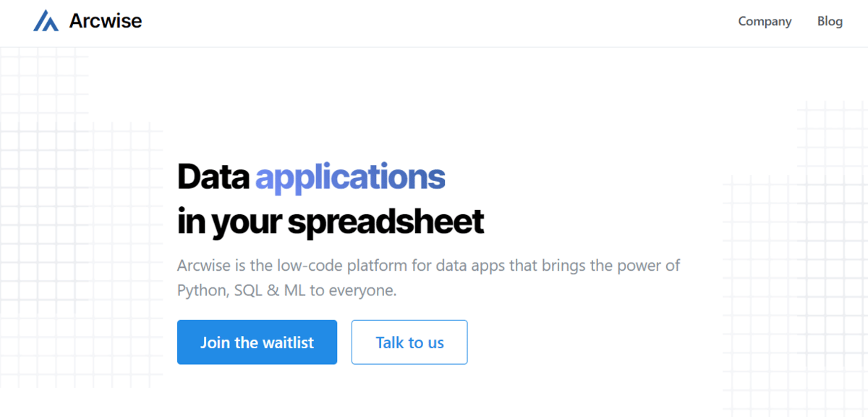Screen dimensions: 868x417
Task: Click the Arcwise wordmark in the header
Action: pyautogui.click(x=106, y=21)
